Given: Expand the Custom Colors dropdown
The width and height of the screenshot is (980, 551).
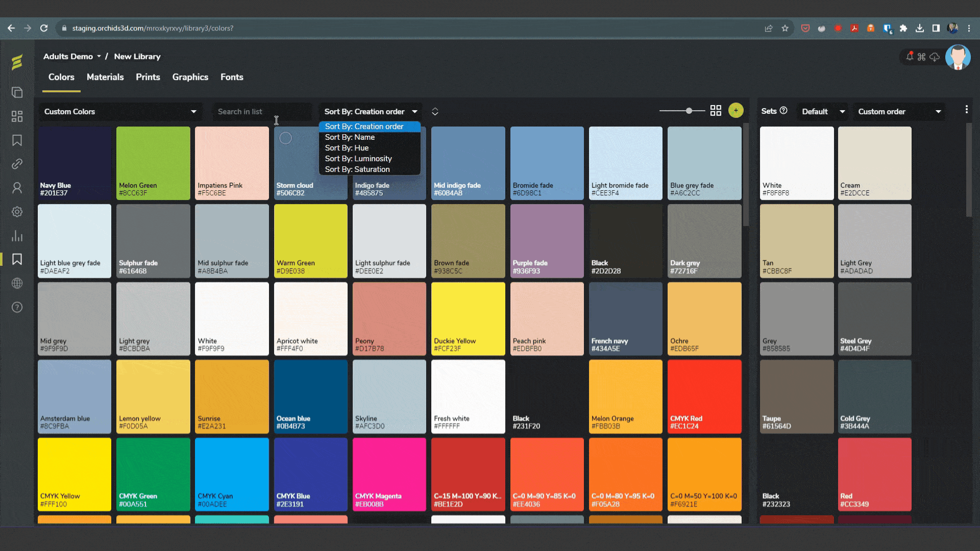Looking at the screenshot, I should (x=120, y=112).
